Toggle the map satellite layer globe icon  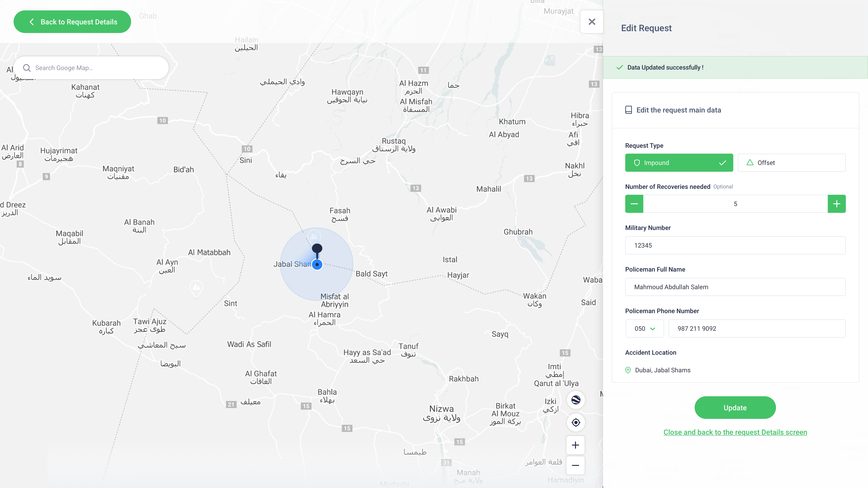(576, 400)
